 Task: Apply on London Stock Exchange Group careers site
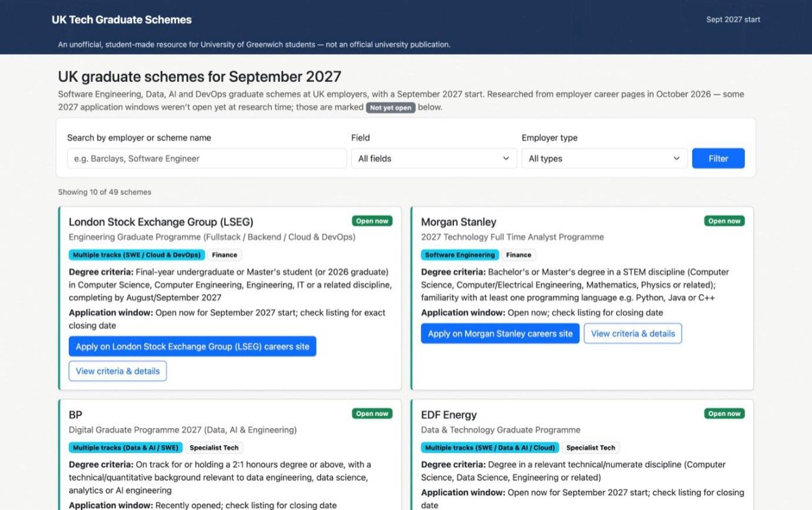[192, 346]
